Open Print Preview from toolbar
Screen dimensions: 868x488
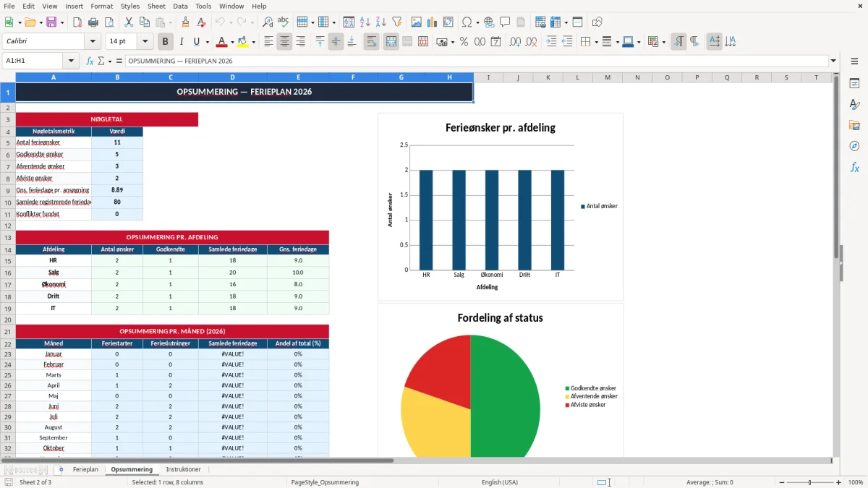tap(109, 22)
